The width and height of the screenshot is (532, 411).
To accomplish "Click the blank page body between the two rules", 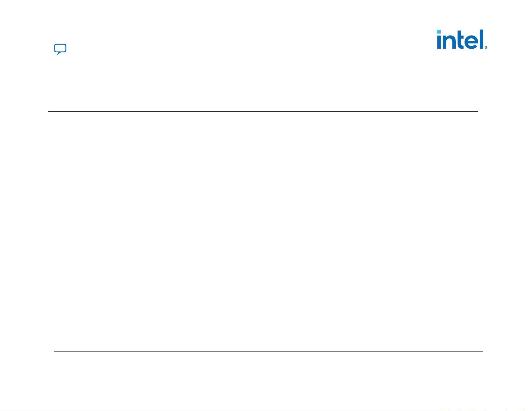I will pyautogui.click(x=265, y=232).
